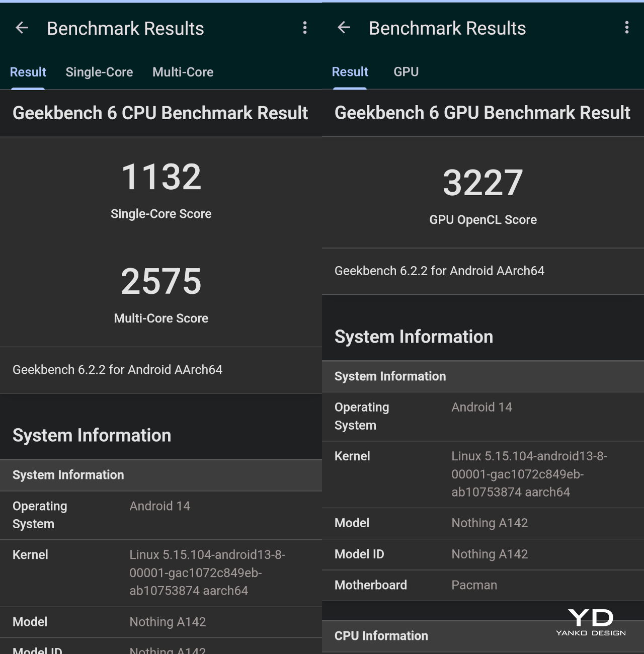Tap back arrow on GPU benchmark screen

(344, 28)
